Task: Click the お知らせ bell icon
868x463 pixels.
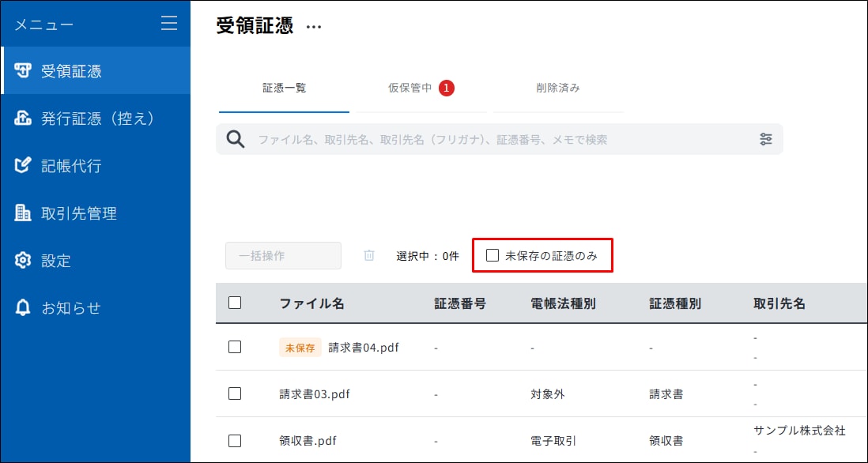Action: click(23, 307)
